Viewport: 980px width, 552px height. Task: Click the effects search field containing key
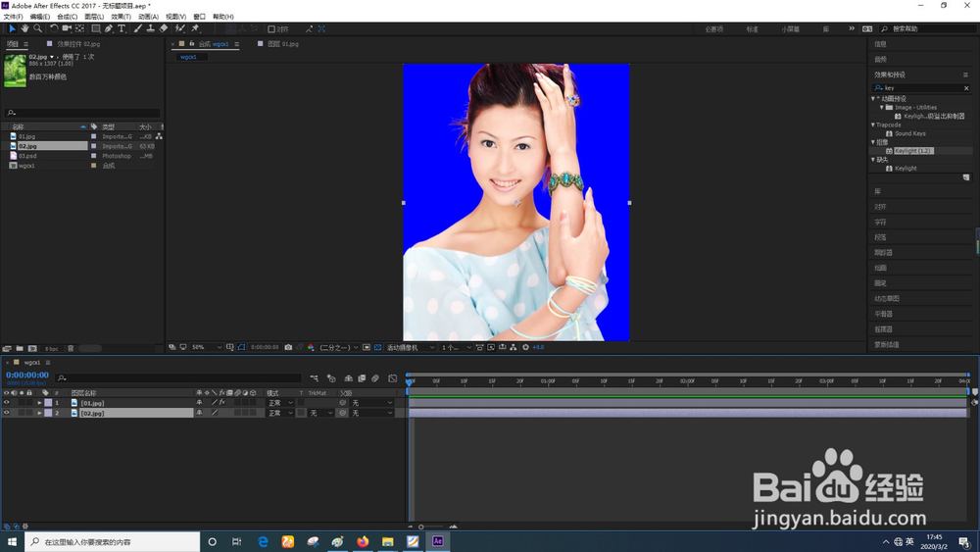click(922, 88)
